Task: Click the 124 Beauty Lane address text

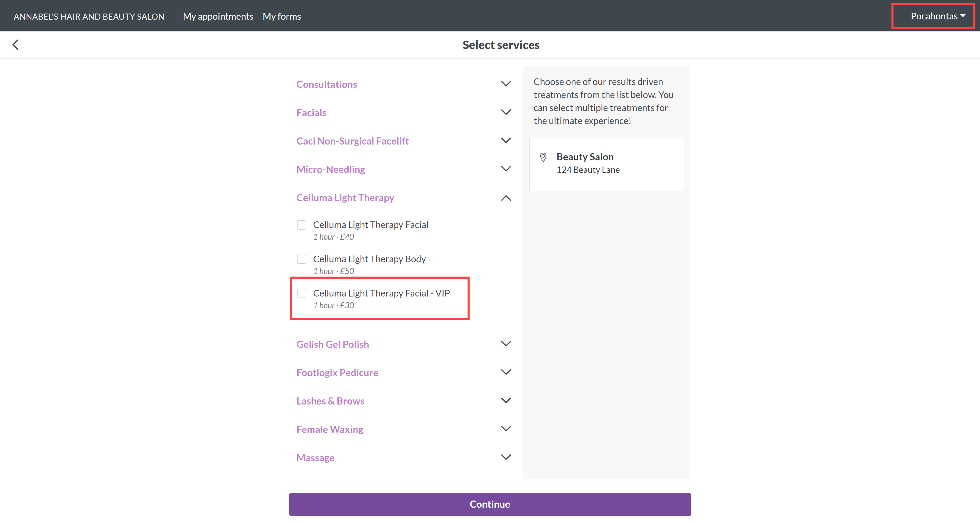Action: pos(588,170)
